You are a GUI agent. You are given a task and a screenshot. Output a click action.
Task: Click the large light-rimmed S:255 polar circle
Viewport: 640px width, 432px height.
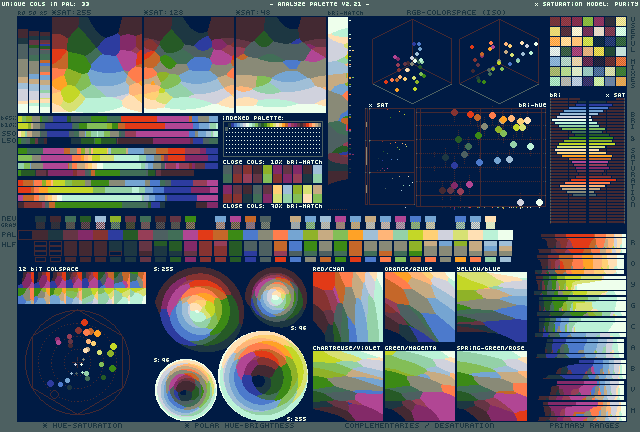click(x=264, y=376)
